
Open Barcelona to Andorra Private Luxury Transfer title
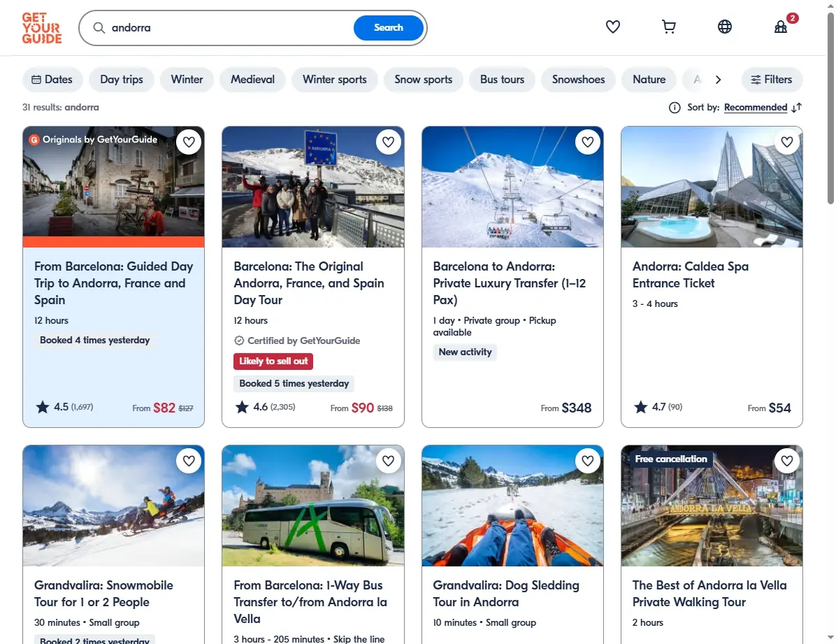click(509, 283)
